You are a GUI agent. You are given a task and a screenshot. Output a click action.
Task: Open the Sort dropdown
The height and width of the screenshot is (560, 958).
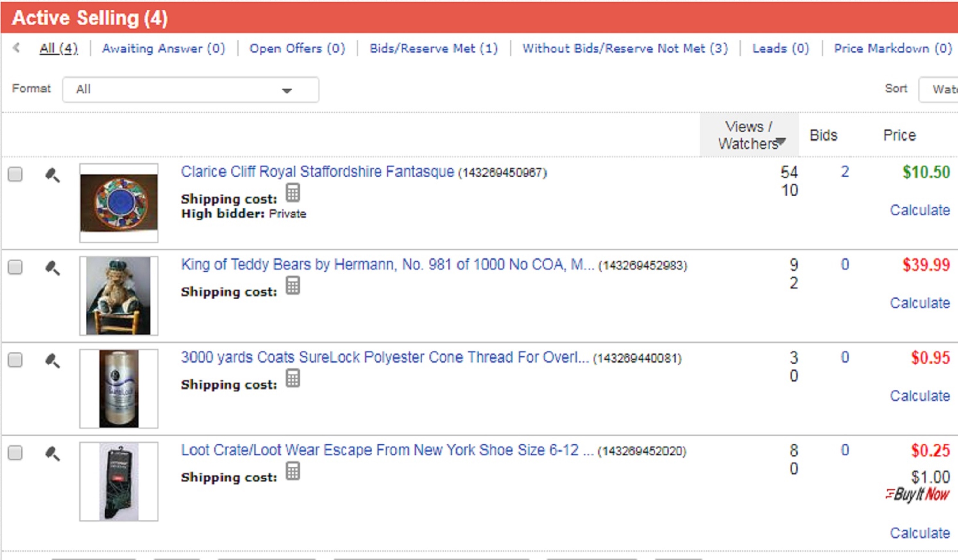click(x=938, y=90)
